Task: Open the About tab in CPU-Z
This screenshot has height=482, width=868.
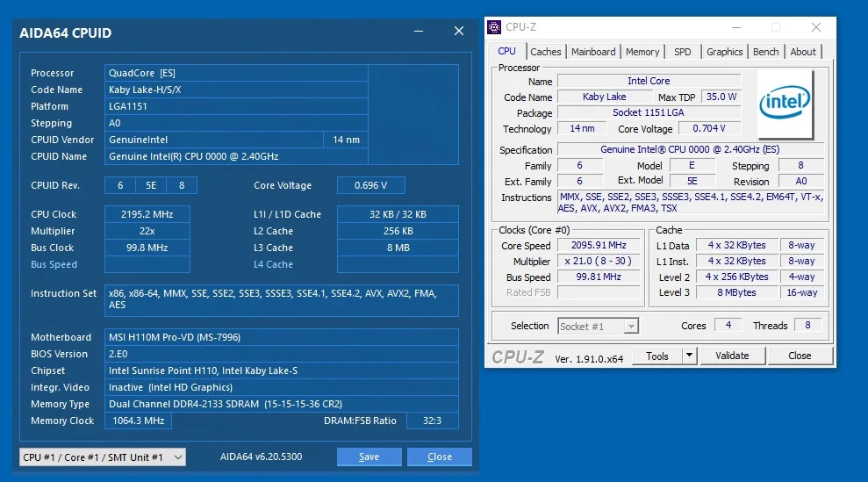Action: tap(803, 52)
